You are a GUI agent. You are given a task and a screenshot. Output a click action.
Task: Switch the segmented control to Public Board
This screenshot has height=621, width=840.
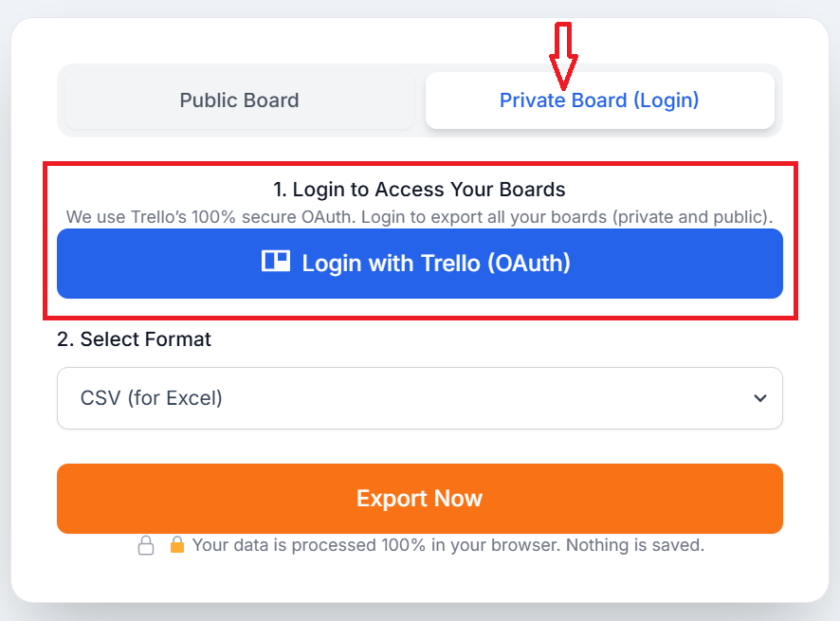tap(239, 100)
